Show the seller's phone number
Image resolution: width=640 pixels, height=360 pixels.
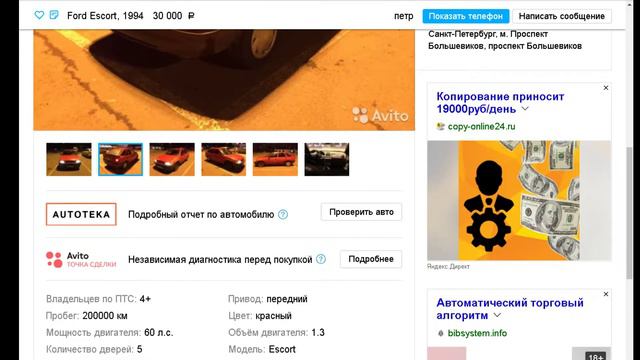coord(466,16)
